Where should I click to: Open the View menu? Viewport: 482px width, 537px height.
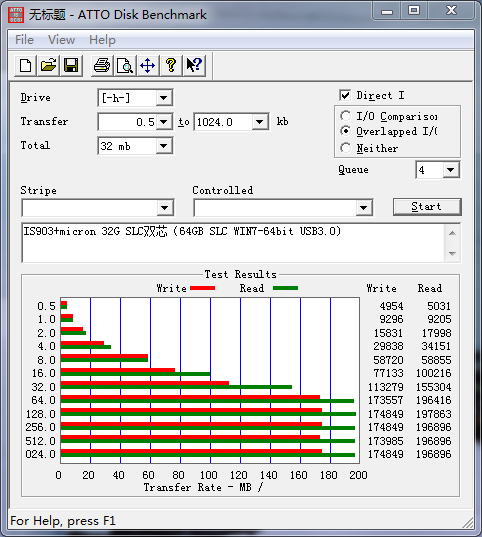click(61, 40)
